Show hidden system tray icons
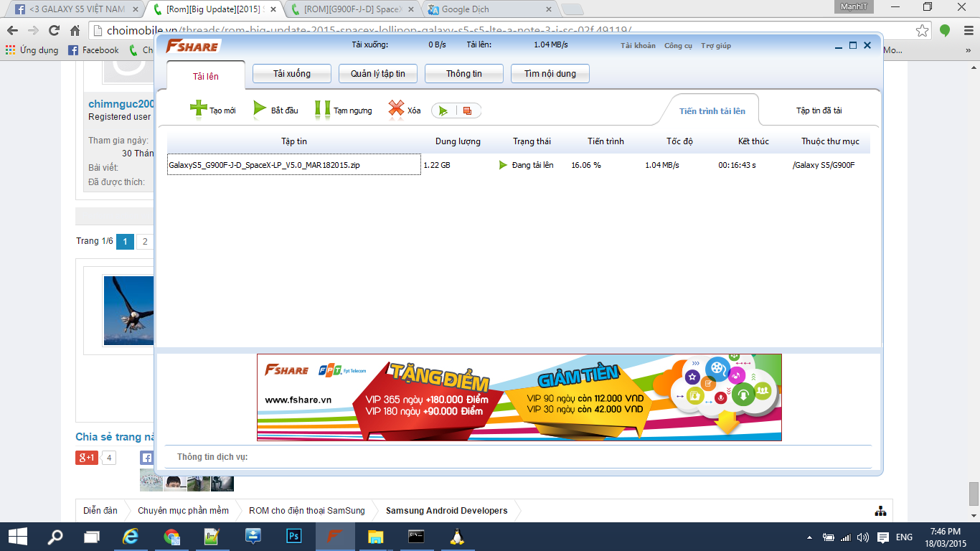This screenshot has width=980, height=551. [x=810, y=537]
